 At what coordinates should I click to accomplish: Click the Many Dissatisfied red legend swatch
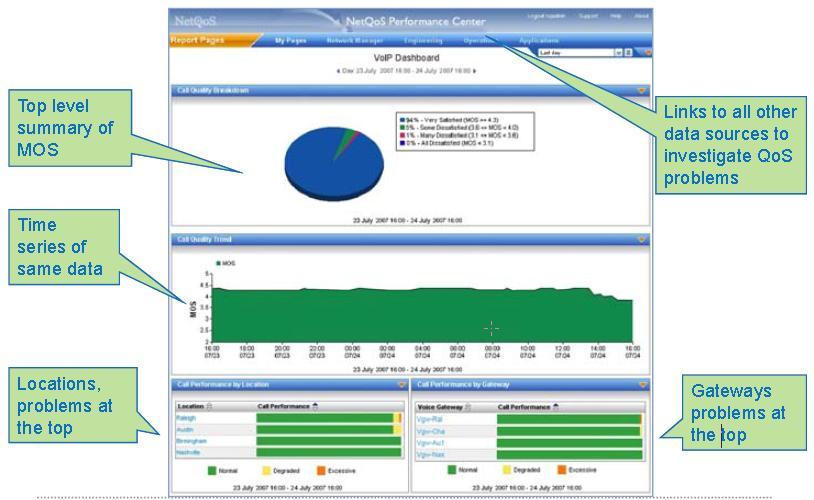tap(402, 135)
